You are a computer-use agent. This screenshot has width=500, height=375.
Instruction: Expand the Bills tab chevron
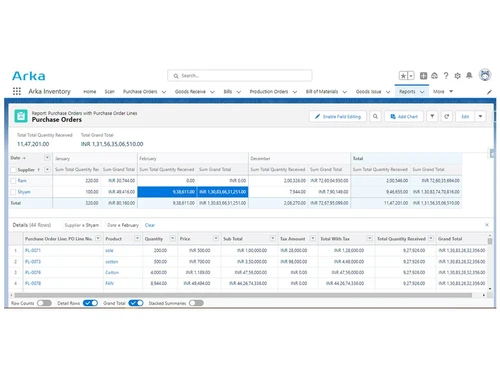point(239,92)
